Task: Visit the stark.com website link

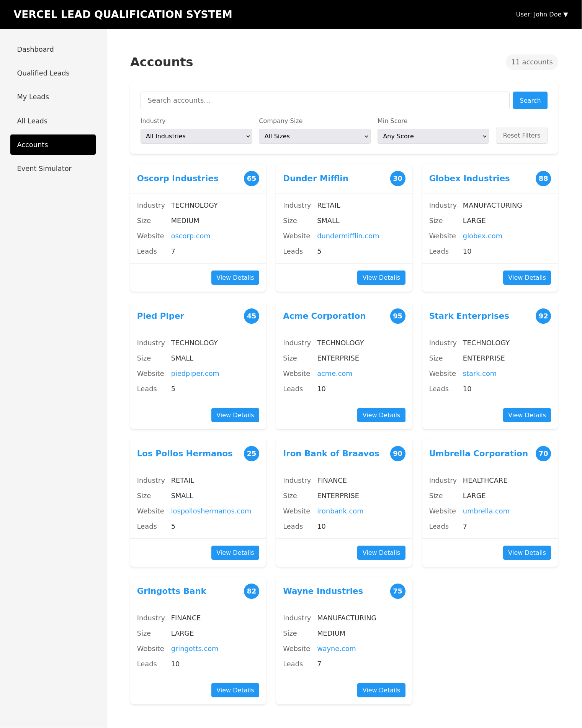Action: coord(479,374)
